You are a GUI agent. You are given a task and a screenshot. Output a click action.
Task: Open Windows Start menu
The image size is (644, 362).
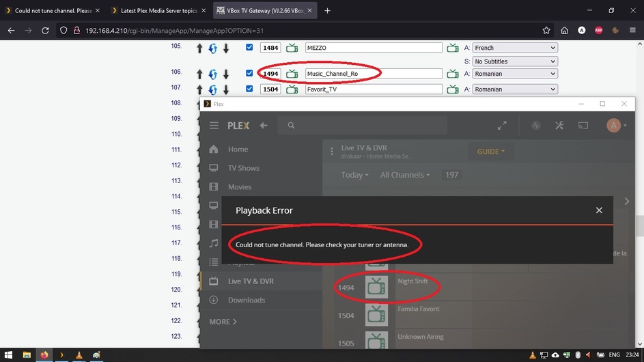[x=8, y=355]
